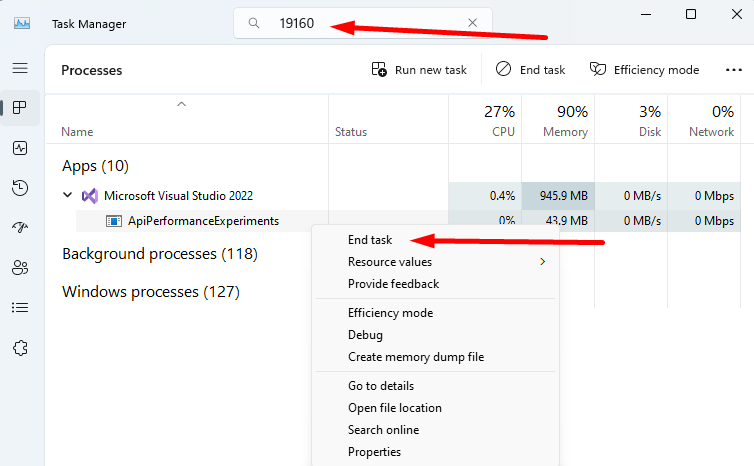Click Background processes (118) heading
754x466 pixels.
pyautogui.click(x=160, y=253)
